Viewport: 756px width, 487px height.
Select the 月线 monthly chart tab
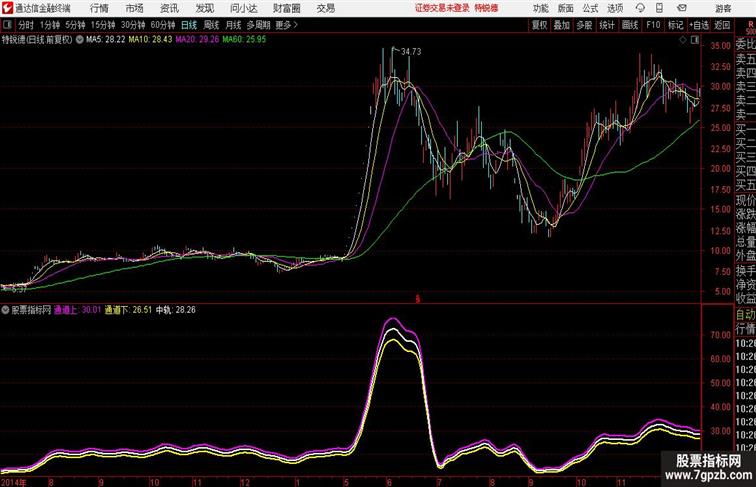233,25
